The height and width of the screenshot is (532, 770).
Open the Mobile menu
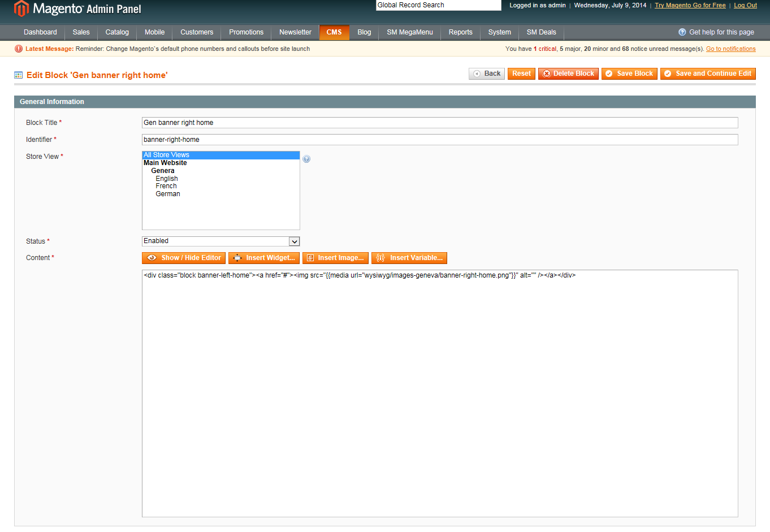click(154, 32)
